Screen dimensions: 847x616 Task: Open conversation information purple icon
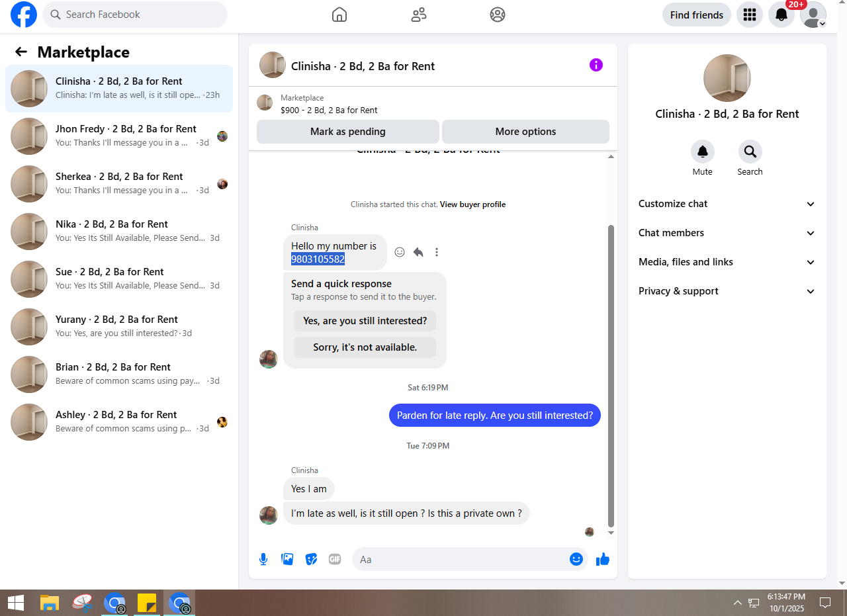[596, 65]
